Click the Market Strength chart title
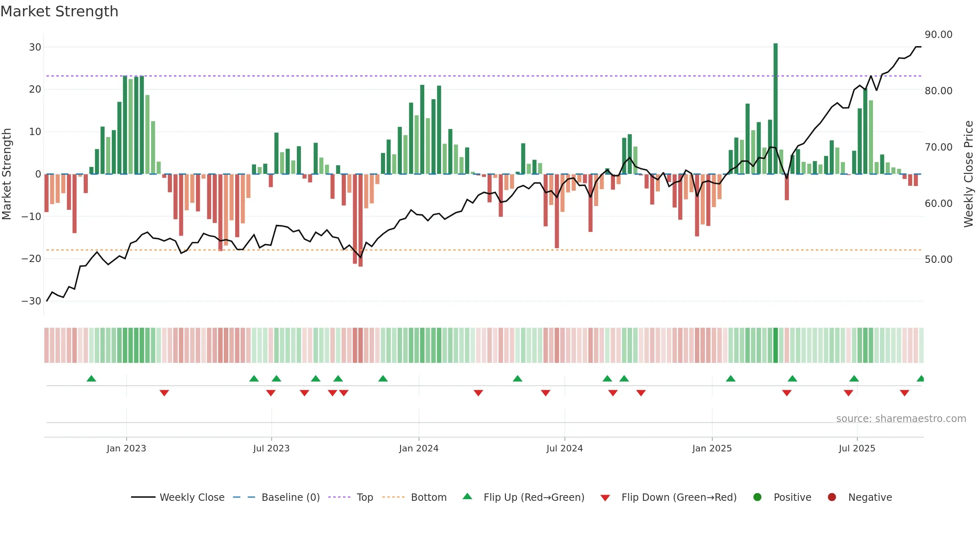 [x=59, y=11]
